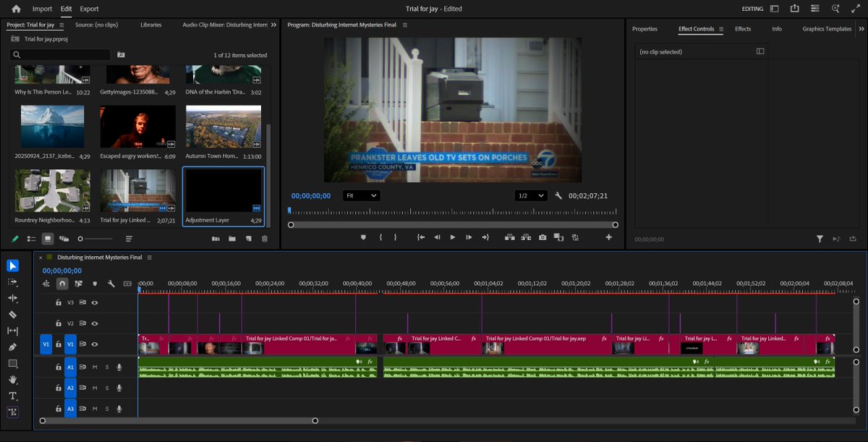Show hidden panel tabs chevron in Project group
Screen dimensions: 868x442
tap(273, 25)
